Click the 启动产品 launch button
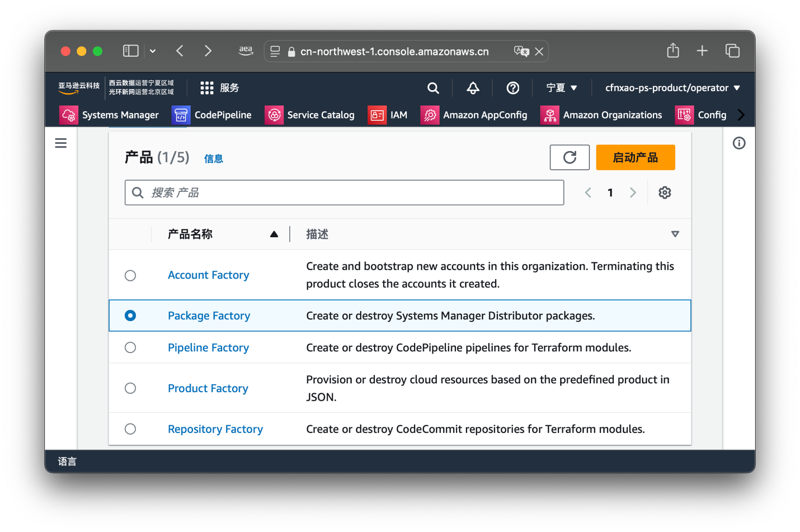This screenshot has height=532, width=800. (x=636, y=157)
